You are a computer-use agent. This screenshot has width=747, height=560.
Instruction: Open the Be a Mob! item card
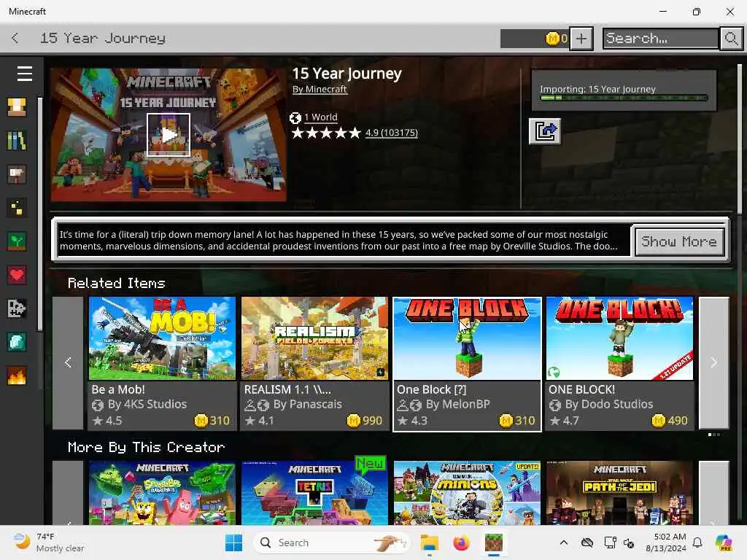pos(162,364)
